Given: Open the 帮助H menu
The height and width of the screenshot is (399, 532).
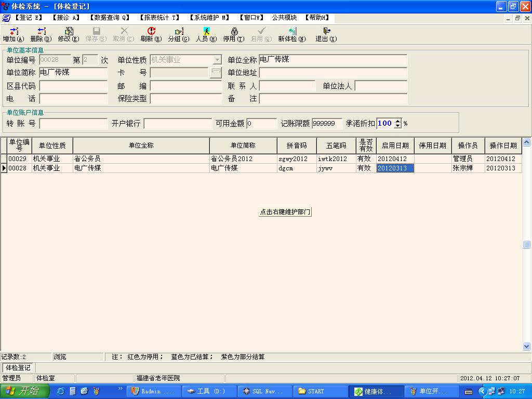Looking at the screenshot, I should (317, 18).
